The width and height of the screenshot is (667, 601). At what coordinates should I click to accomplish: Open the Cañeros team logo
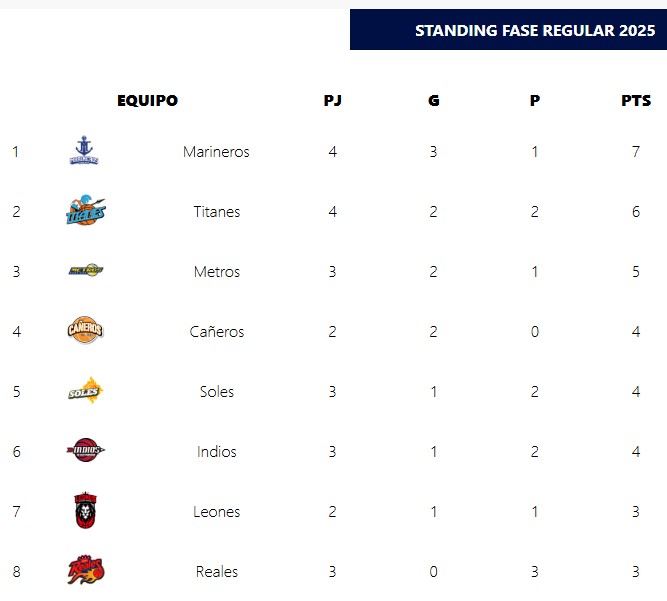pyautogui.click(x=85, y=331)
